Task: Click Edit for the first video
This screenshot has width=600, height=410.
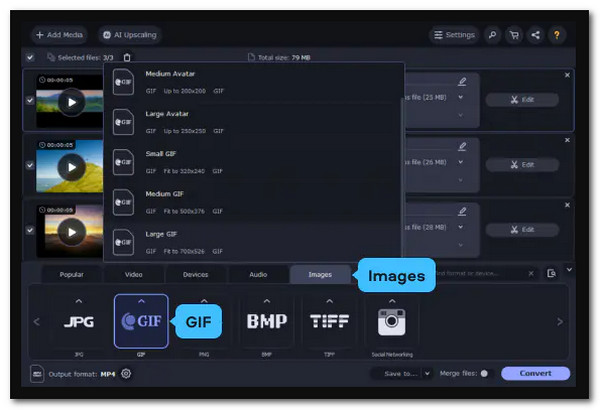Action: (x=522, y=100)
